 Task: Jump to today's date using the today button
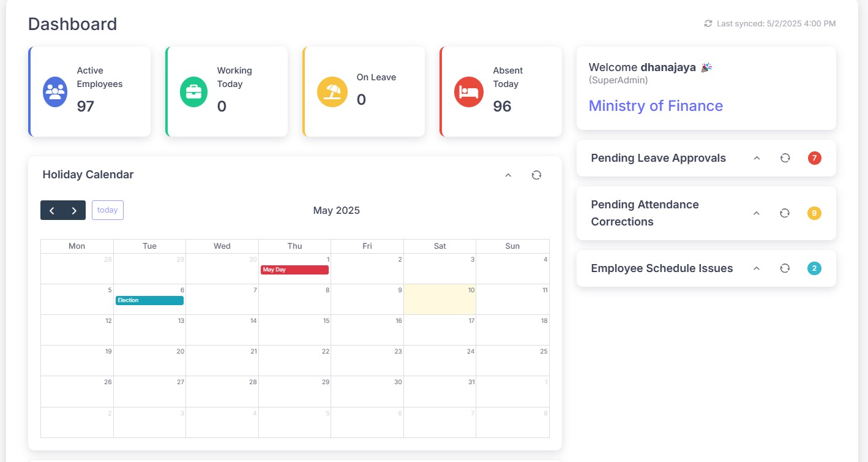click(107, 210)
